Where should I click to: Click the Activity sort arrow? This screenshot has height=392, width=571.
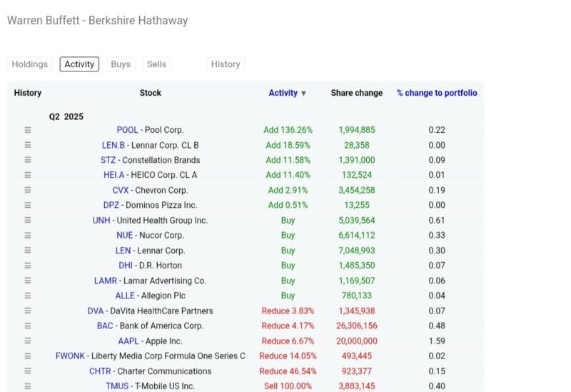[x=303, y=94]
